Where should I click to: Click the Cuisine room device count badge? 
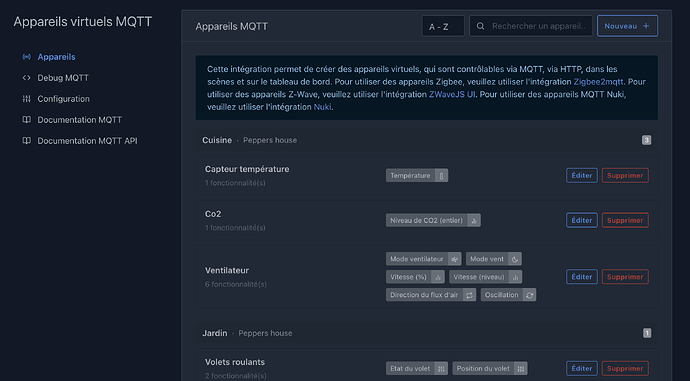click(x=646, y=140)
